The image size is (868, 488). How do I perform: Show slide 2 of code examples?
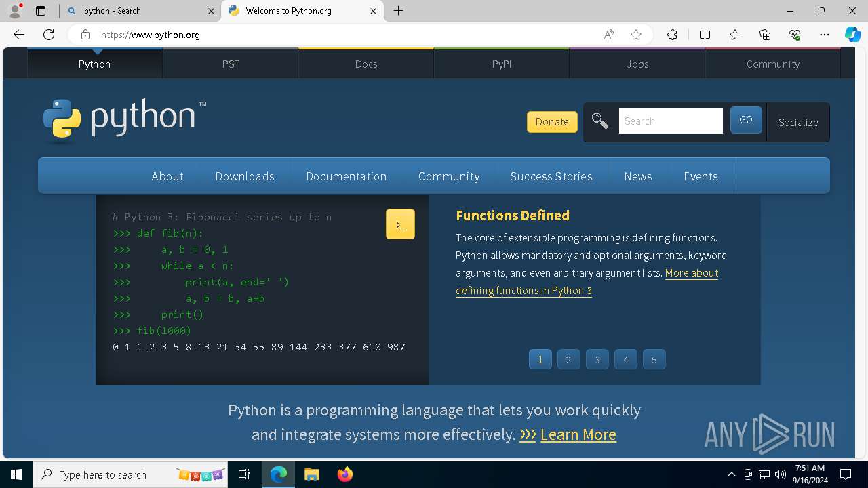pyautogui.click(x=569, y=359)
